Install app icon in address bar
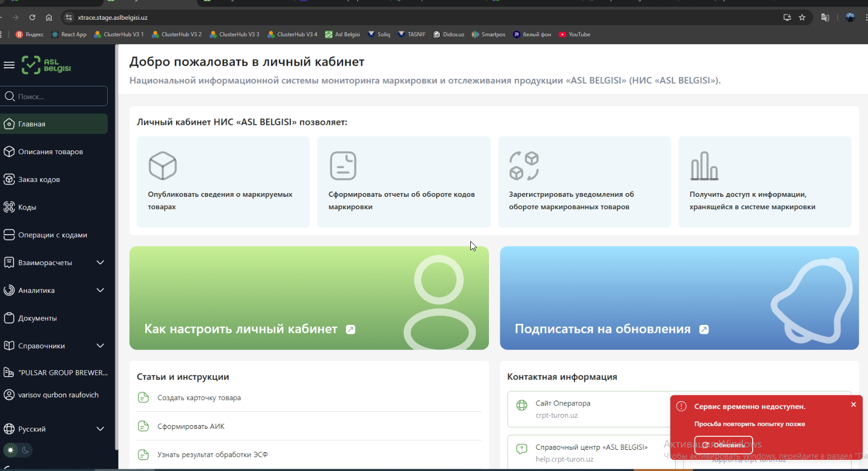 tap(787, 18)
